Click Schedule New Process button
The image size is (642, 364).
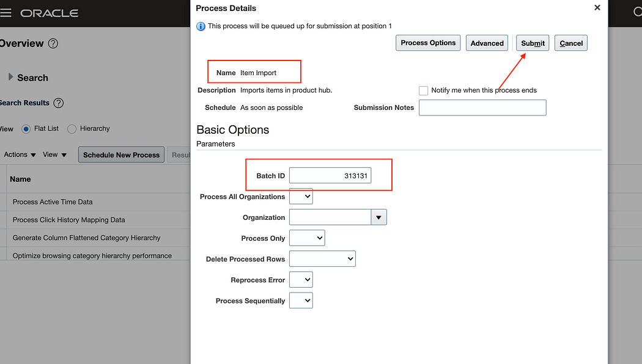coord(121,155)
